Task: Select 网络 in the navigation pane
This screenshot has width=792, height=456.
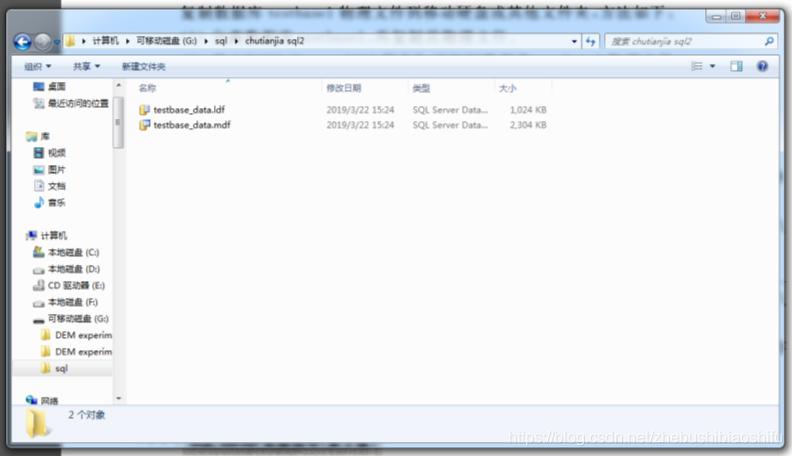Action: tap(50, 401)
